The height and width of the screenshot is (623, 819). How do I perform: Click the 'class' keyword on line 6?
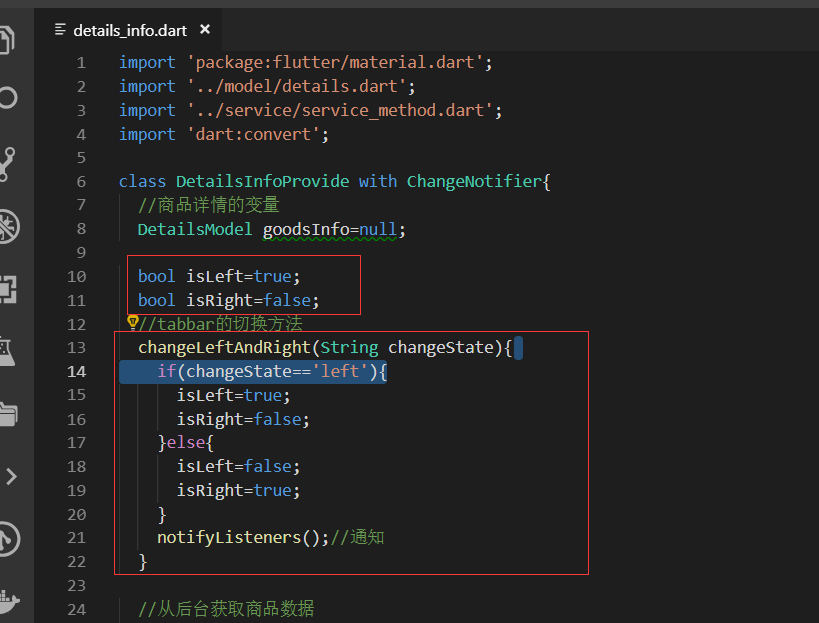[x=142, y=182]
